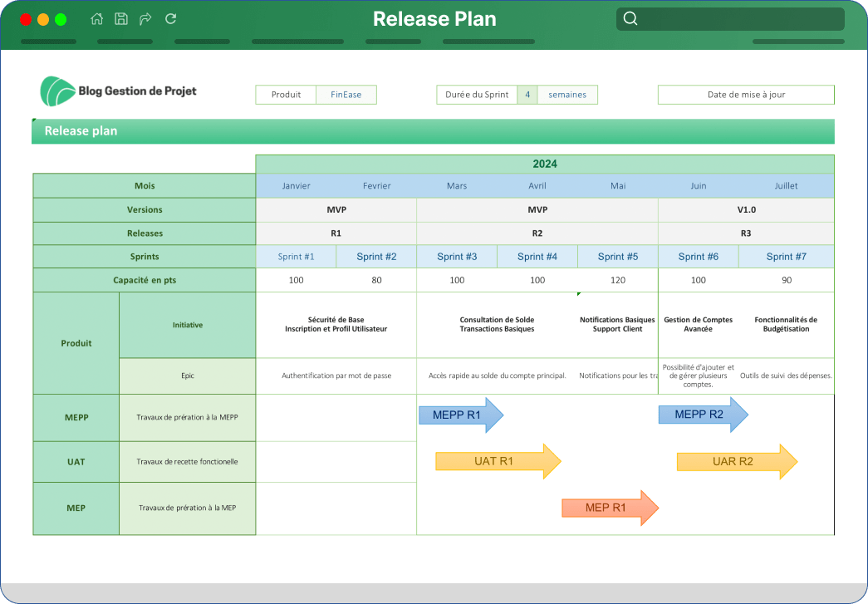Select the yellow UAT R1 arrow
The width and height of the screenshot is (868, 604).
tap(498, 461)
